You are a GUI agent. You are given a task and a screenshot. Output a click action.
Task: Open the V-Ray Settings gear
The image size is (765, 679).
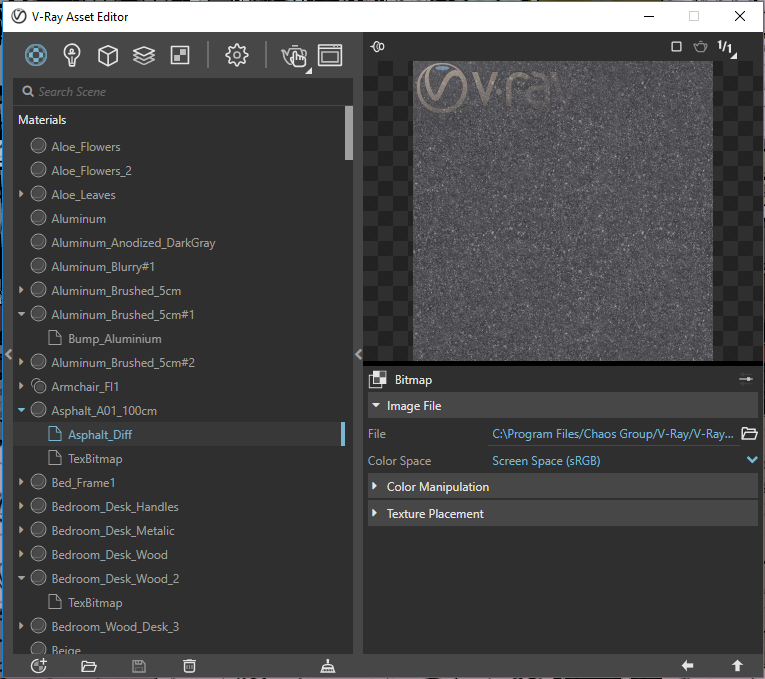click(237, 55)
